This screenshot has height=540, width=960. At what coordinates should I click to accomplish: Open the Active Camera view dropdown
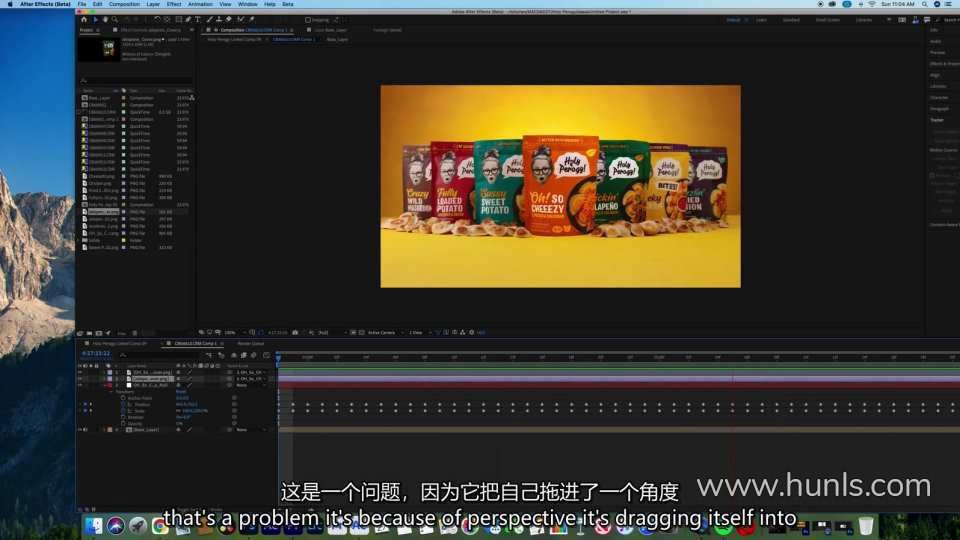tap(384, 332)
